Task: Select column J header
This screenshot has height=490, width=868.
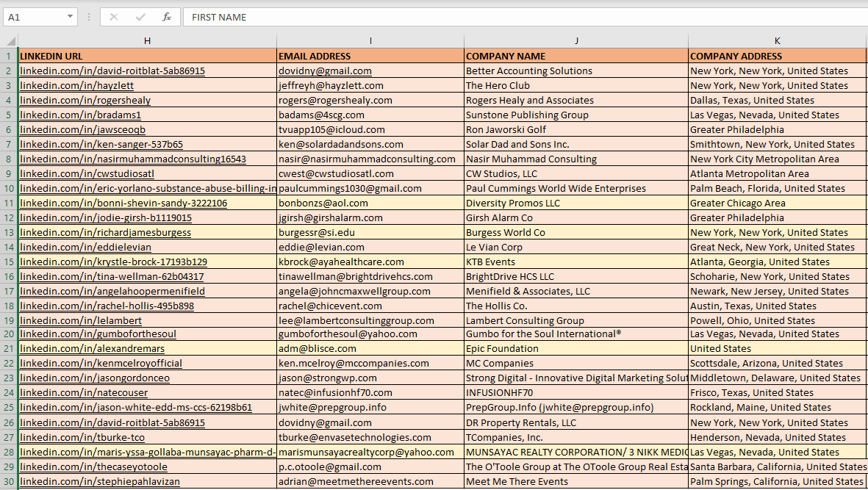Action: (576, 41)
